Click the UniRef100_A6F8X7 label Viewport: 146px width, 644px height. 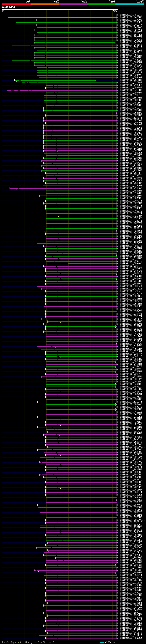tap(131, 223)
